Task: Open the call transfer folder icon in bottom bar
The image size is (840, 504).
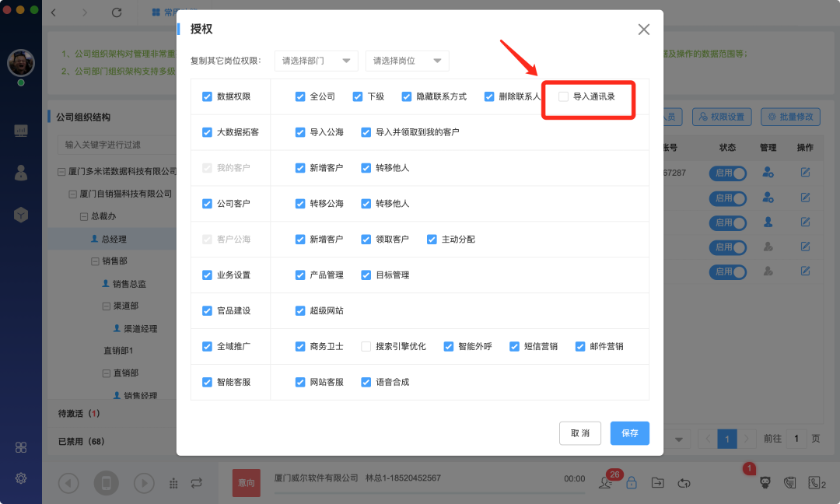Action: pos(657,482)
